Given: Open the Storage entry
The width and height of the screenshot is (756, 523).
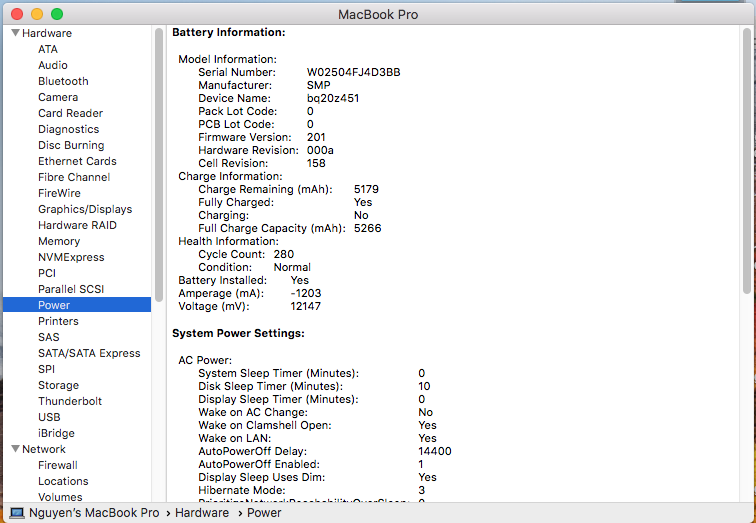Looking at the screenshot, I should [58, 385].
